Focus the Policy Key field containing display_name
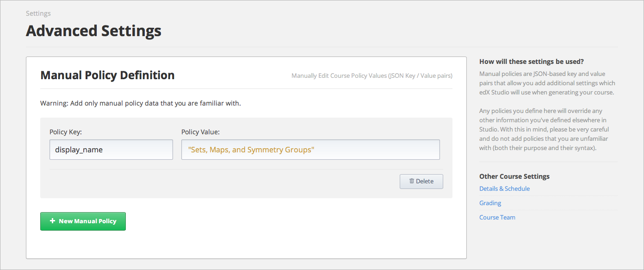 tap(111, 150)
